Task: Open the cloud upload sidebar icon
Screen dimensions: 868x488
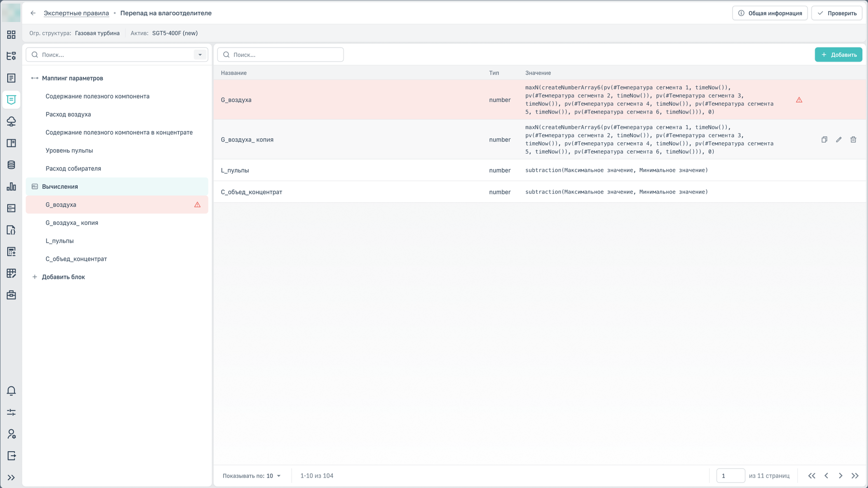Action: 11,122
